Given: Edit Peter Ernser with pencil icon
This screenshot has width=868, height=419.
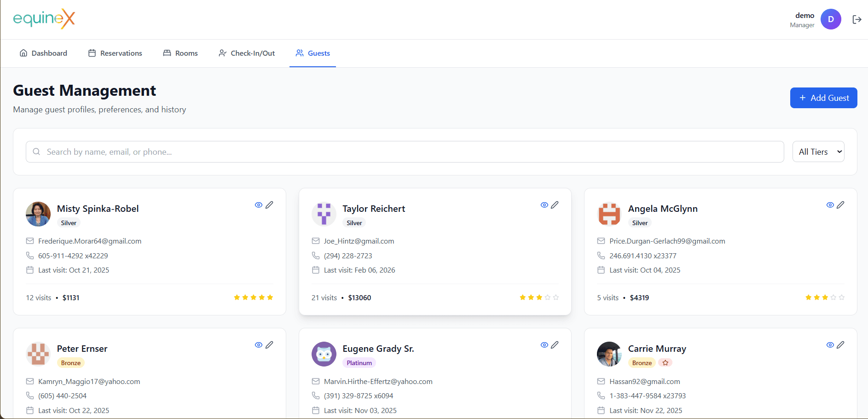Looking at the screenshot, I should click(269, 345).
